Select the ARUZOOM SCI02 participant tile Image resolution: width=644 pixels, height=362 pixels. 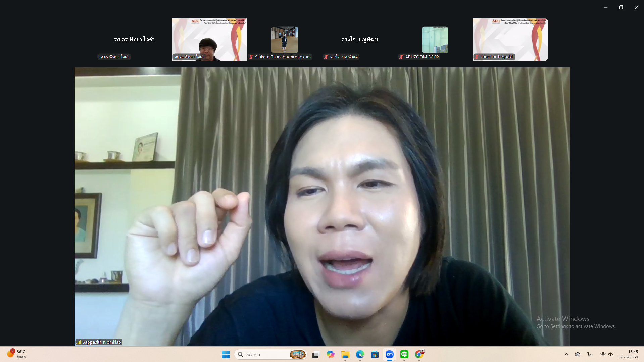435,40
